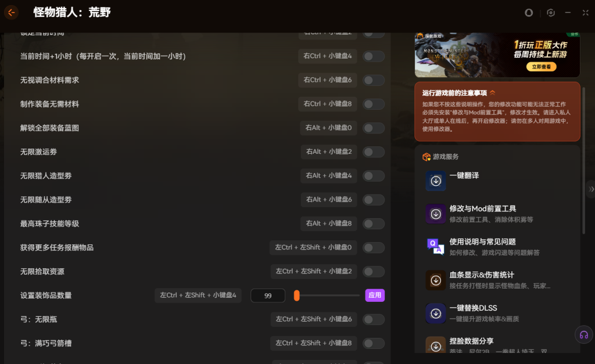The width and height of the screenshot is (595, 364).
Task: Open the 使用说明与常见问题 Q&A icon
Action: 436,247
